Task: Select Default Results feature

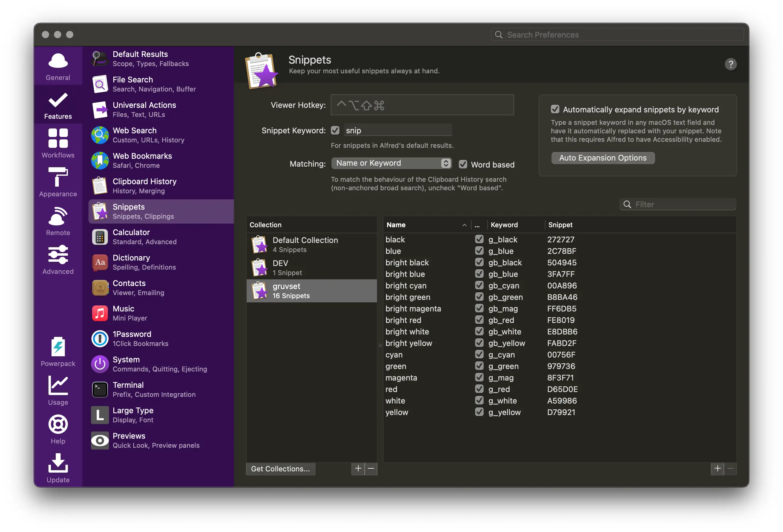Action: click(161, 59)
